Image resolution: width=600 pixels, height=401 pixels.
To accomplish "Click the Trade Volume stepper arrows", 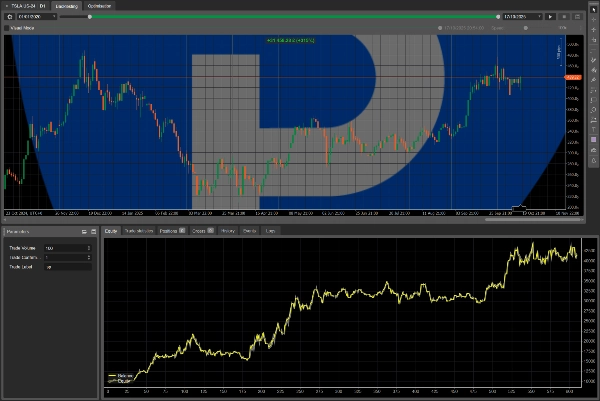I will (x=91, y=247).
